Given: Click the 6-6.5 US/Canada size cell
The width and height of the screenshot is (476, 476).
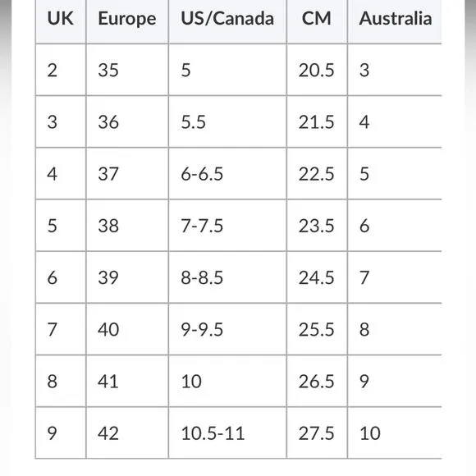Looking at the screenshot, I should click(x=227, y=174).
